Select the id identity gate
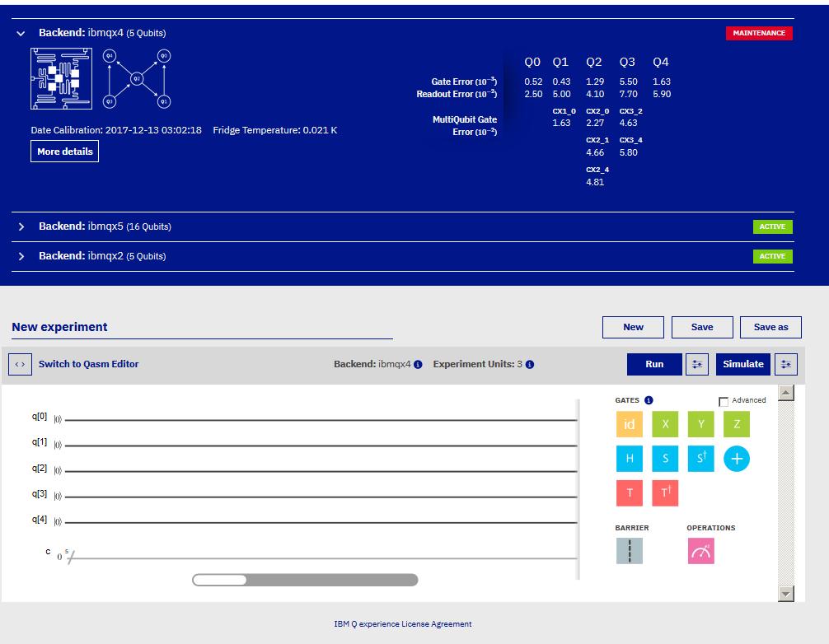829x644 pixels. pyautogui.click(x=629, y=424)
